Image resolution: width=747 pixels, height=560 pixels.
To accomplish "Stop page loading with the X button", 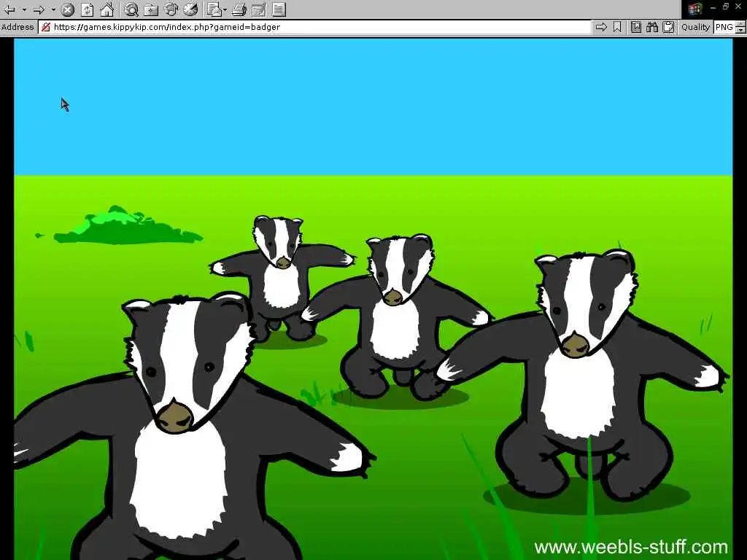I will click(68, 9).
